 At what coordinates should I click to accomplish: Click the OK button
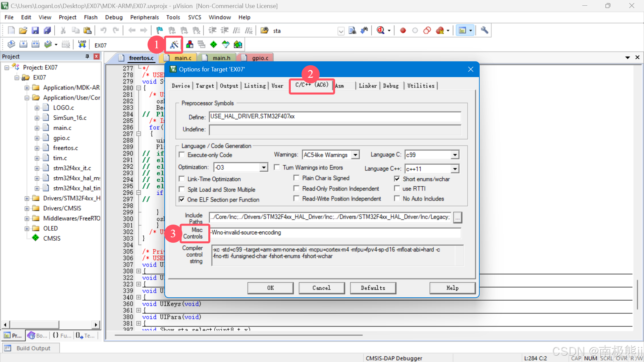coord(270,288)
